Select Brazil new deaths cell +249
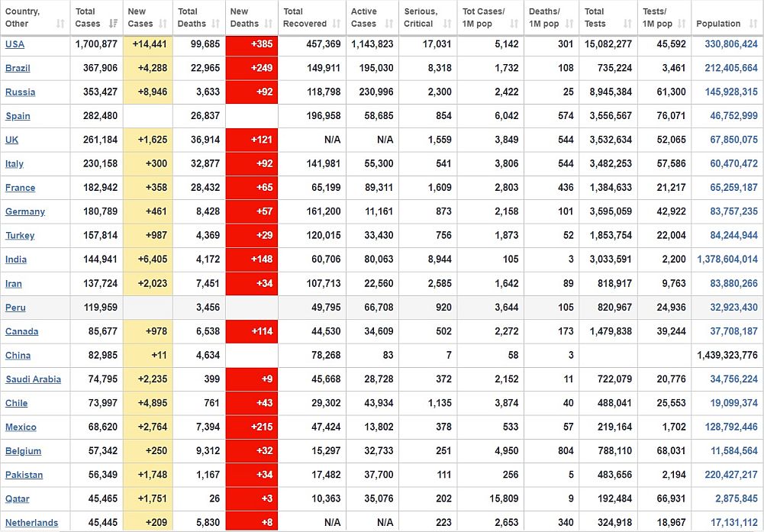This screenshot has width=764, height=532. (251, 68)
